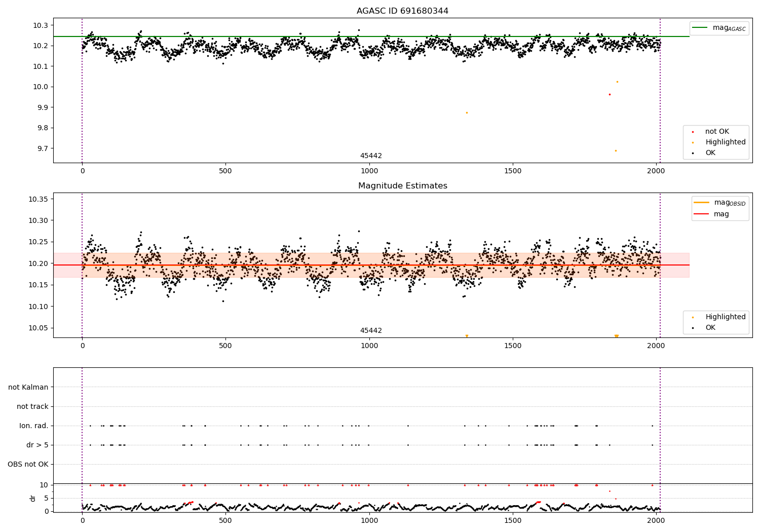Click the 'Magnitude Estimates' plot title
Viewport: 760px width, 532px height.
coord(402,186)
